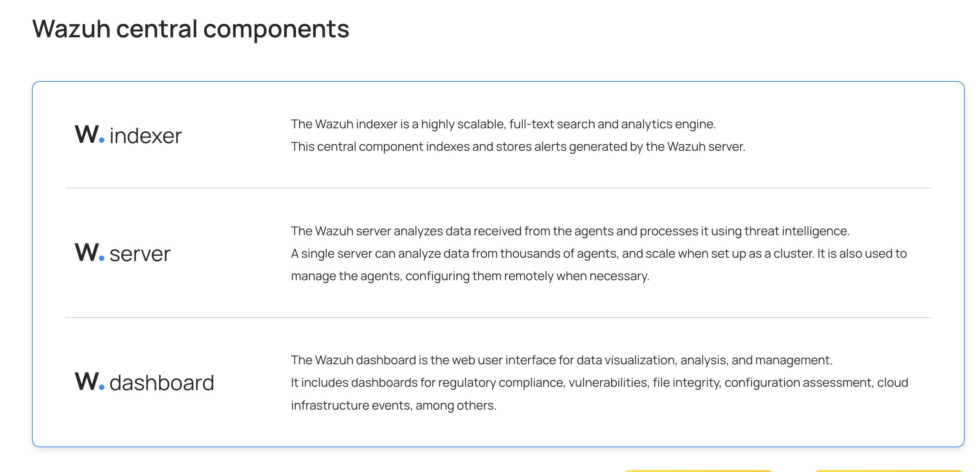Click 'infrastructure events, among others' text
Screen dimensions: 980x472
point(394,405)
